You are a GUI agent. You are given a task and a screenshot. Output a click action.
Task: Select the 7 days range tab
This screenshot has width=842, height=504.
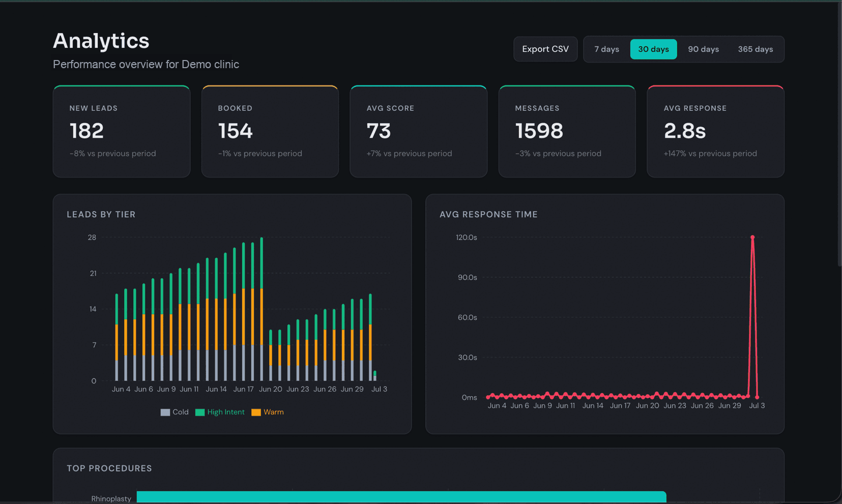point(606,49)
